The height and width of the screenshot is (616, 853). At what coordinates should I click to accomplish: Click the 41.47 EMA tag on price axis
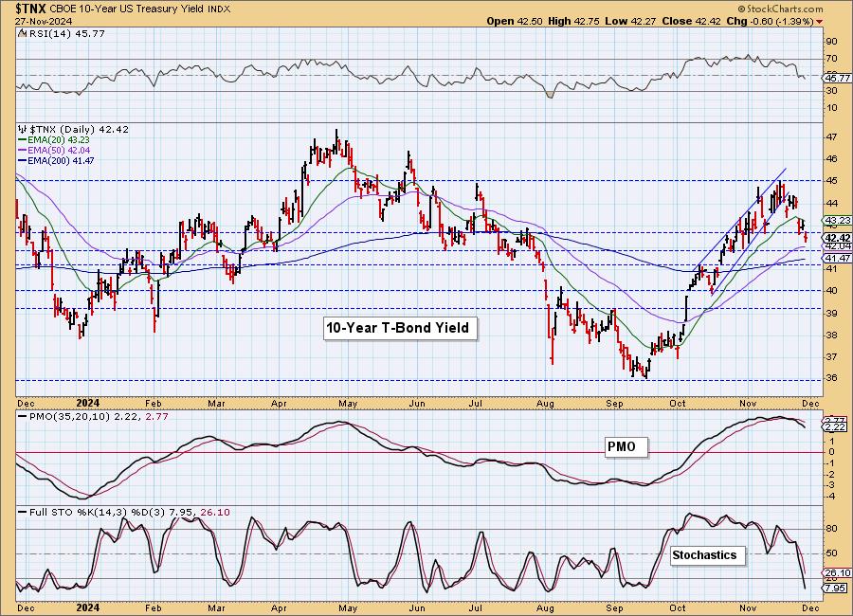coord(838,259)
